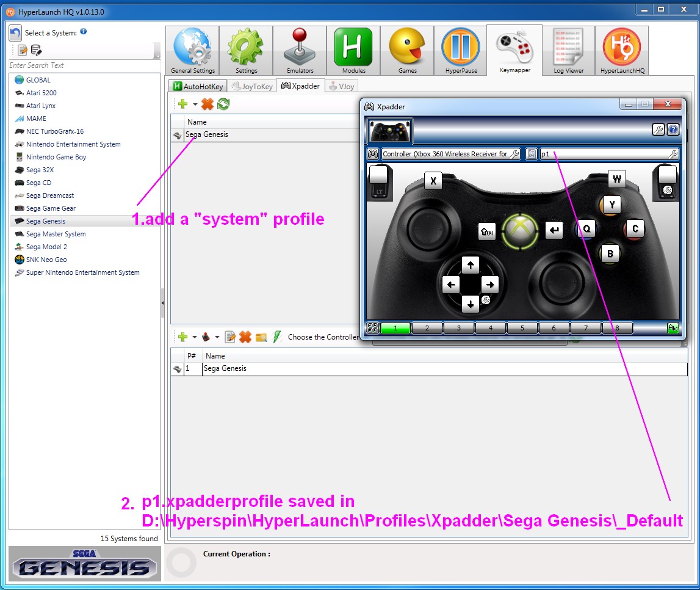Click the W bumper assignment on controller

tap(616, 179)
